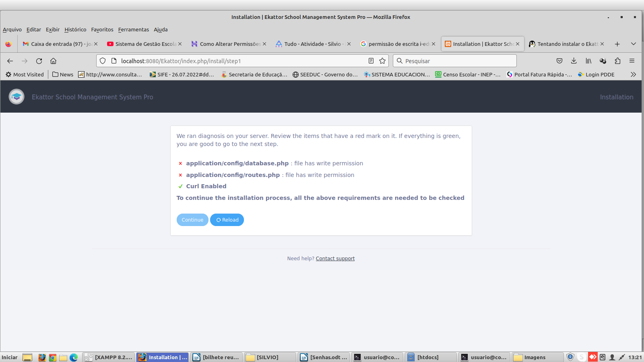Image resolution: width=644 pixels, height=362 pixels.
Task: Open the Editar menu
Action: pos(34,29)
